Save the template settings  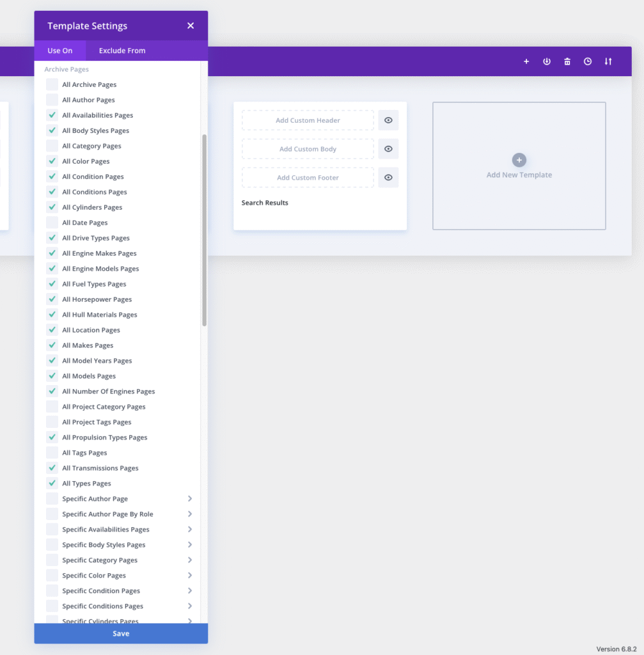tap(121, 634)
